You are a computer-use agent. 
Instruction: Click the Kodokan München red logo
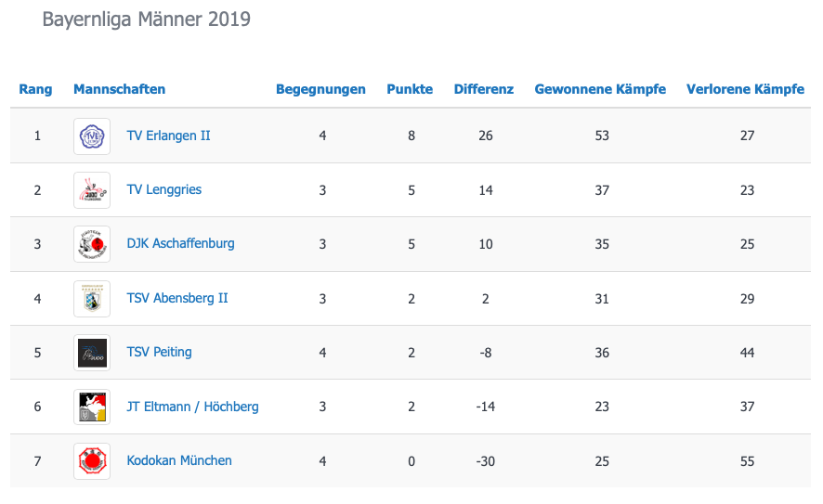(x=92, y=461)
